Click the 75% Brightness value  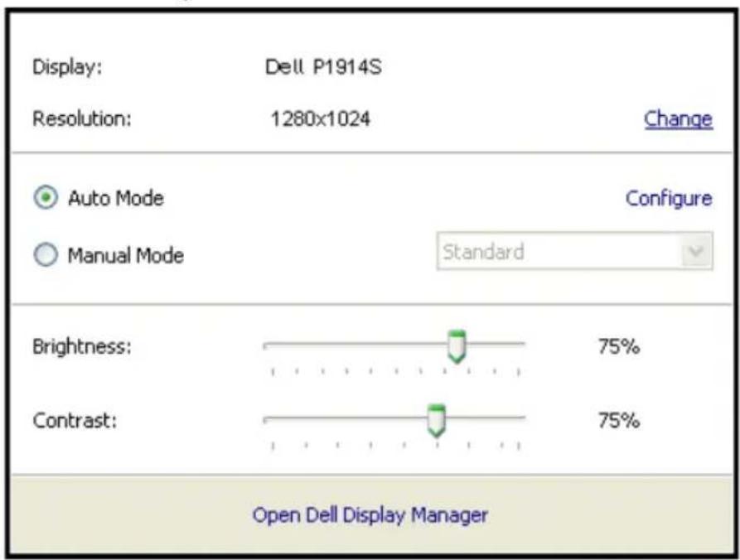point(619,347)
